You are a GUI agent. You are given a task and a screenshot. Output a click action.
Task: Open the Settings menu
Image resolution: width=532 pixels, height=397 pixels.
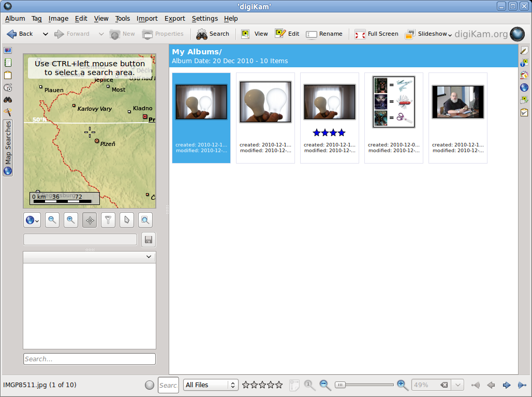(205, 19)
